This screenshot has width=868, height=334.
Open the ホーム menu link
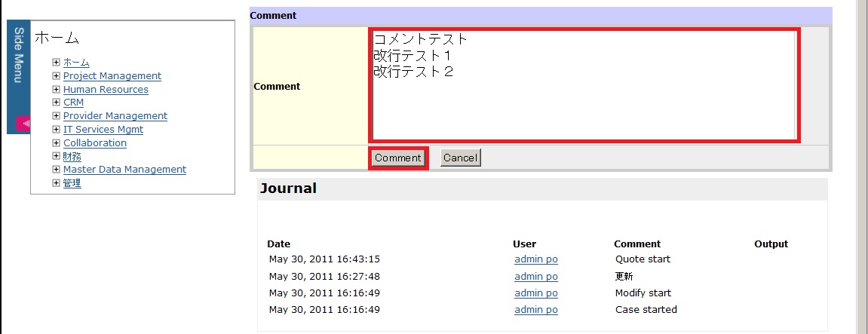(76, 63)
